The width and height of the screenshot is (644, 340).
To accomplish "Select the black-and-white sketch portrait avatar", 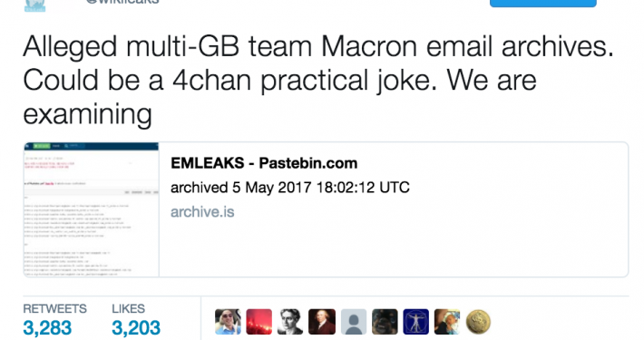I will pos(290,322).
